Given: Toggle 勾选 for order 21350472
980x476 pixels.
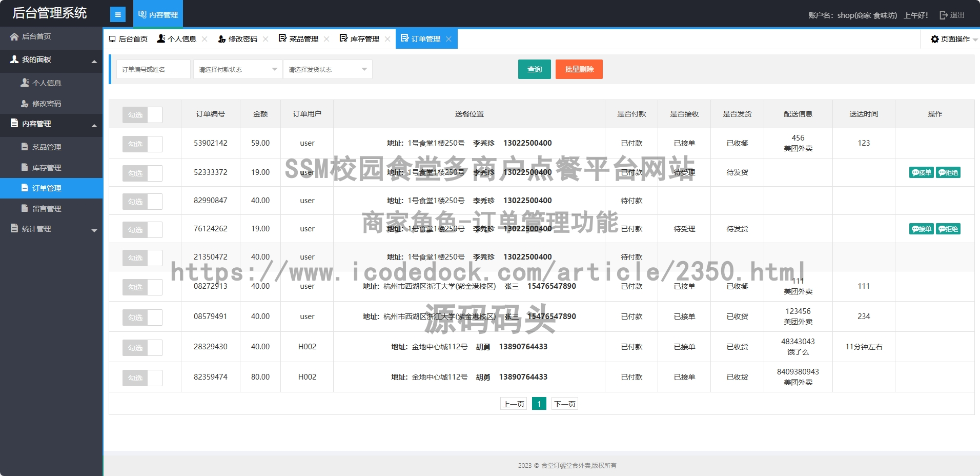Looking at the screenshot, I should (142, 258).
